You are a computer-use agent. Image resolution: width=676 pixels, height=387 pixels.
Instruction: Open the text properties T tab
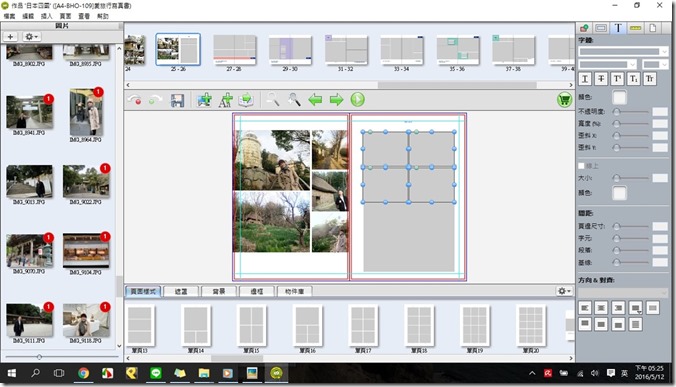[x=618, y=28]
